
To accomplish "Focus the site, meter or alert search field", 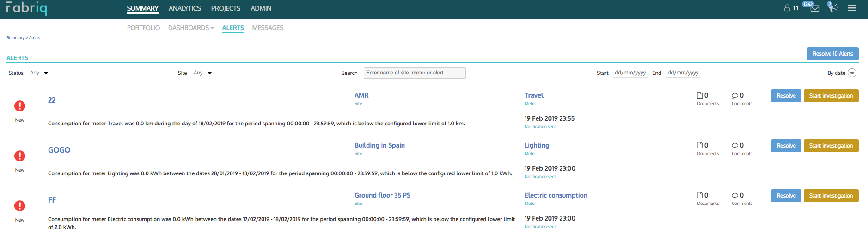I will (415, 73).
